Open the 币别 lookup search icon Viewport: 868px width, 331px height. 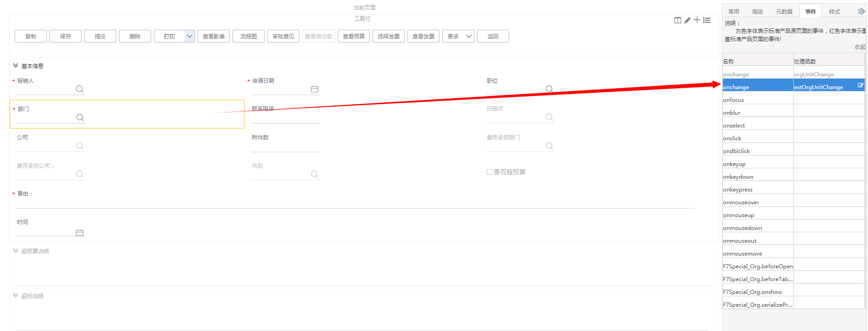[x=315, y=174]
